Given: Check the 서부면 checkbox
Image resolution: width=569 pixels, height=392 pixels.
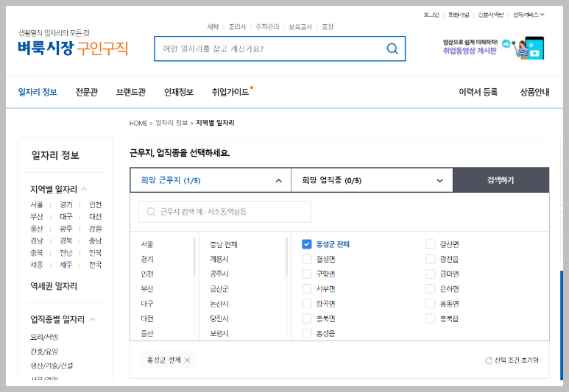Looking at the screenshot, I should [307, 288].
